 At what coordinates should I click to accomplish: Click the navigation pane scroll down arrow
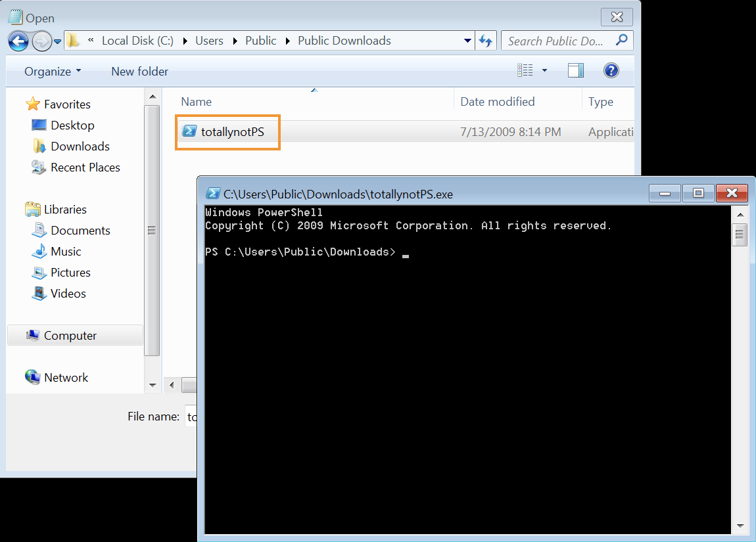pyautogui.click(x=153, y=385)
